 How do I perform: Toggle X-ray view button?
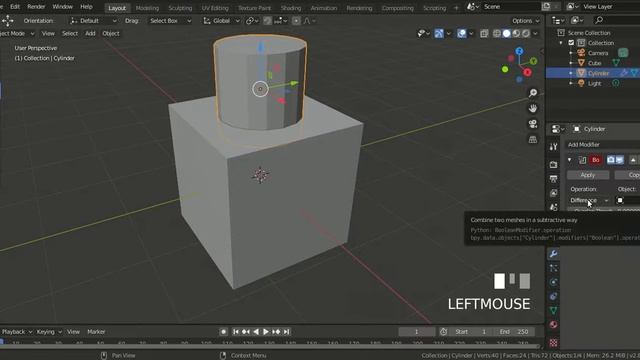[x=484, y=33]
